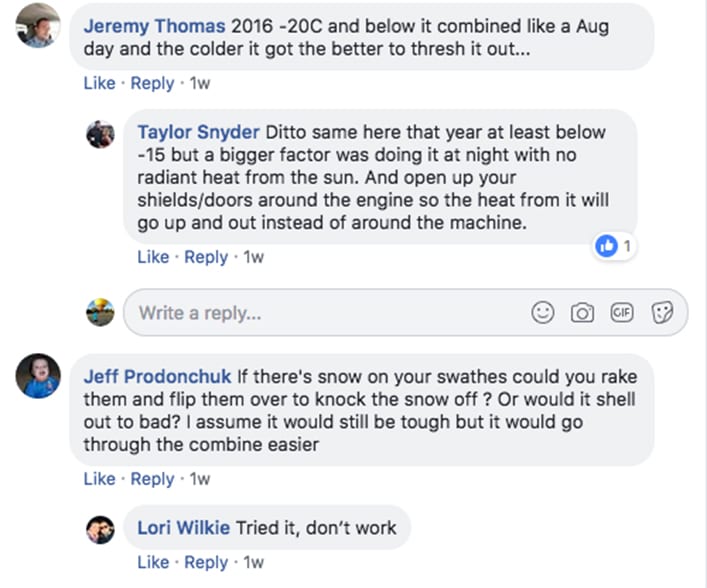Open sticker picker in reply box
707x588 pixels.
tap(662, 313)
